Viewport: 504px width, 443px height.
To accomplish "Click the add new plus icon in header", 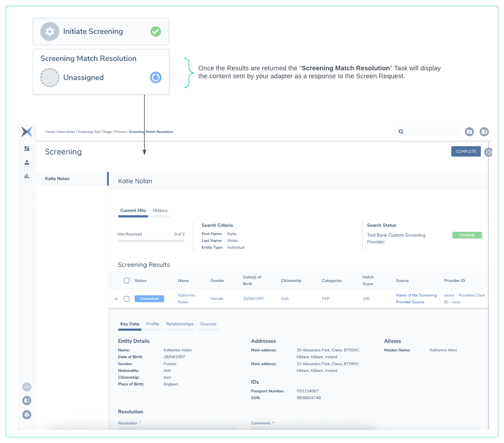I will coord(469,132).
